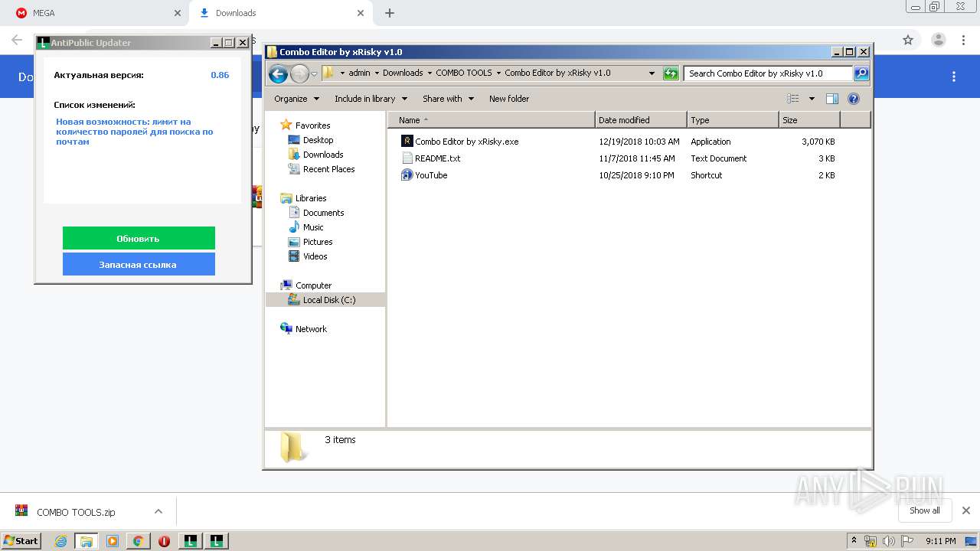Viewport: 980px width, 551px height.
Task: Open recent locations dropdown beside Forward arrow
Action: (314, 74)
